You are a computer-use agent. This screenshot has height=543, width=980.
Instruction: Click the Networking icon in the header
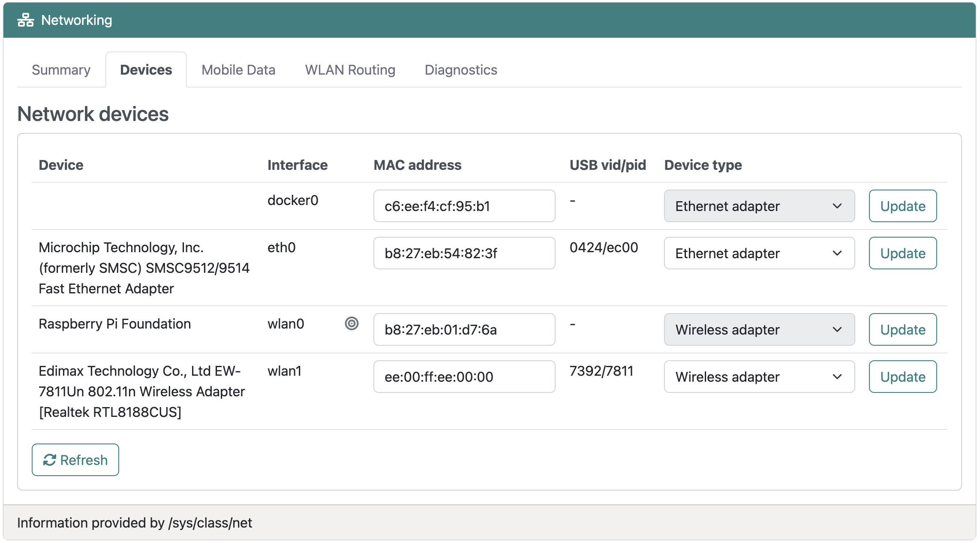pos(26,20)
